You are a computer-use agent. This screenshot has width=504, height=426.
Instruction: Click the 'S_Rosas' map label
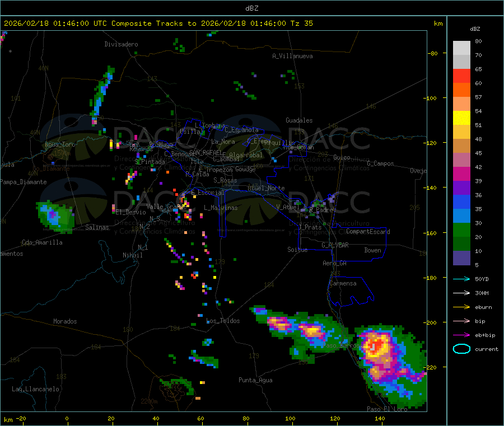(225, 180)
